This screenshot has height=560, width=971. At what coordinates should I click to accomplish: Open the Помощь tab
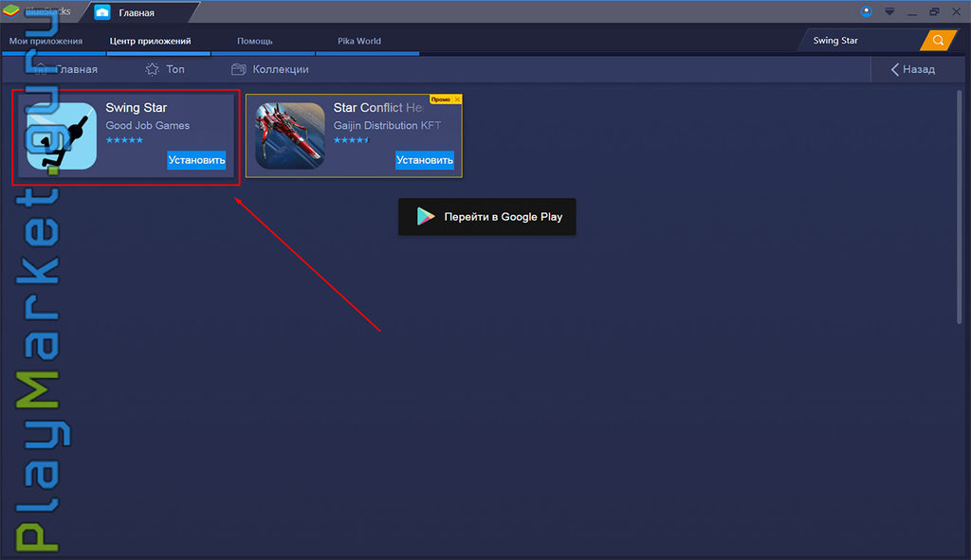pos(254,41)
